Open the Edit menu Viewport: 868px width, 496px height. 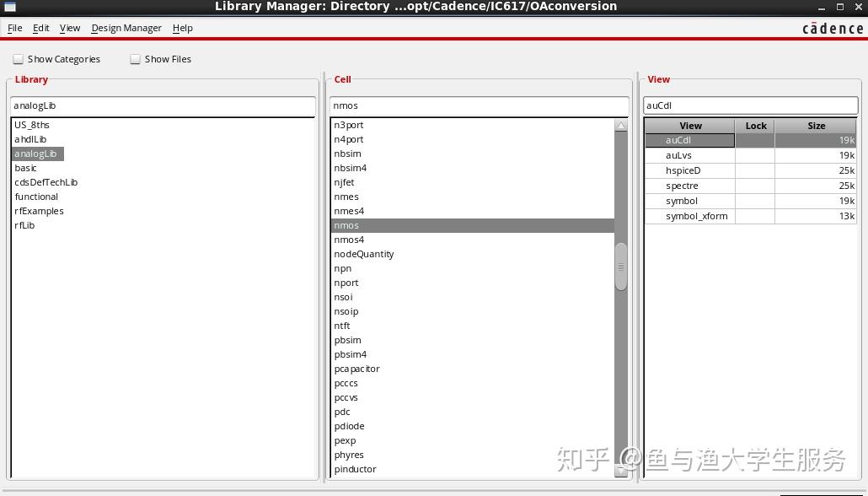click(x=40, y=28)
